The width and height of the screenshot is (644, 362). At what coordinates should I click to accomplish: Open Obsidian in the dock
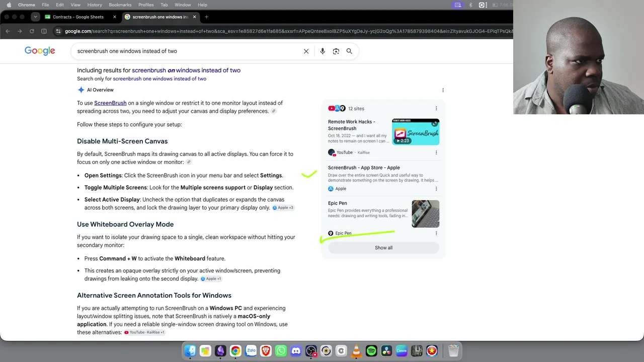220,351
